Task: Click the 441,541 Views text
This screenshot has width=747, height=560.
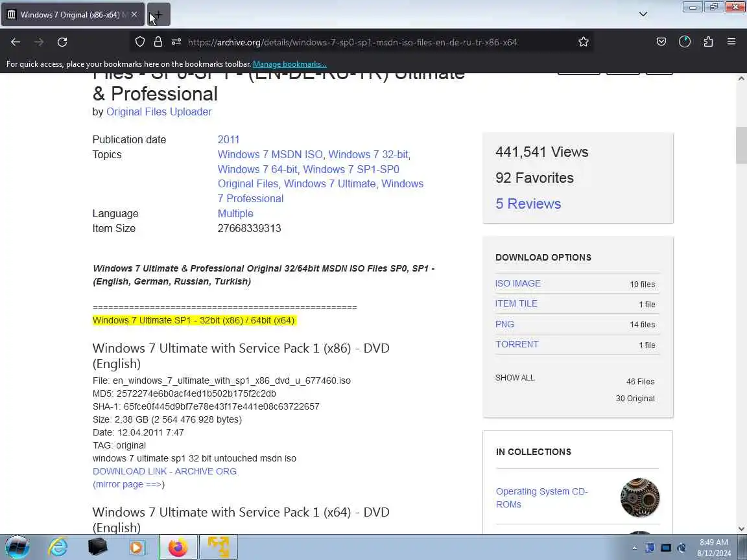Action: [x=541, y=152]
